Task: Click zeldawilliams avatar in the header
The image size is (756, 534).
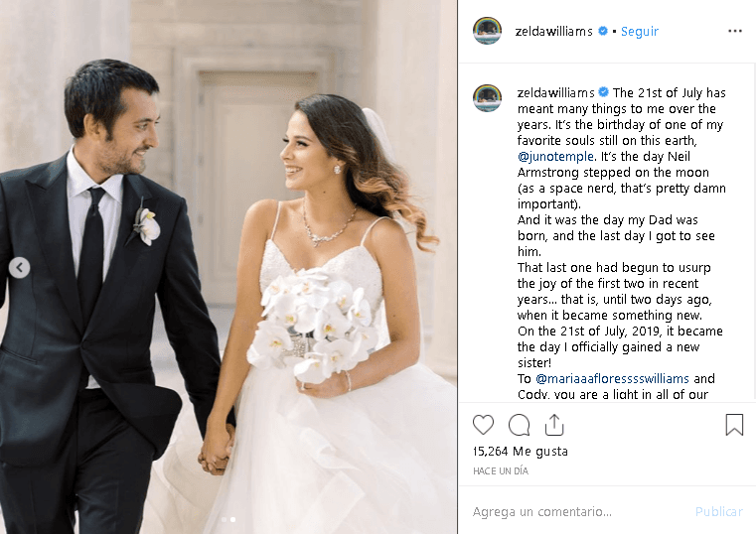Action: pos(487,31)
